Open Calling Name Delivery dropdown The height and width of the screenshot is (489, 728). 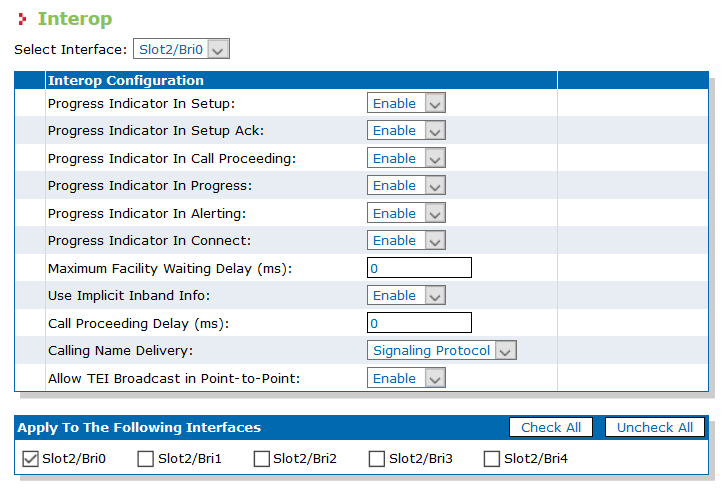pos(442,351)
